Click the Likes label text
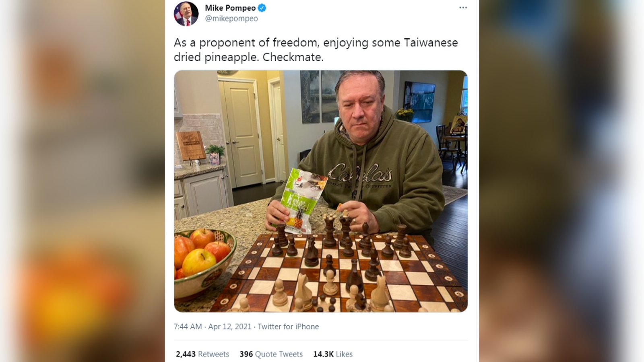Screen dimensions: 644x362 coord(344,354)
